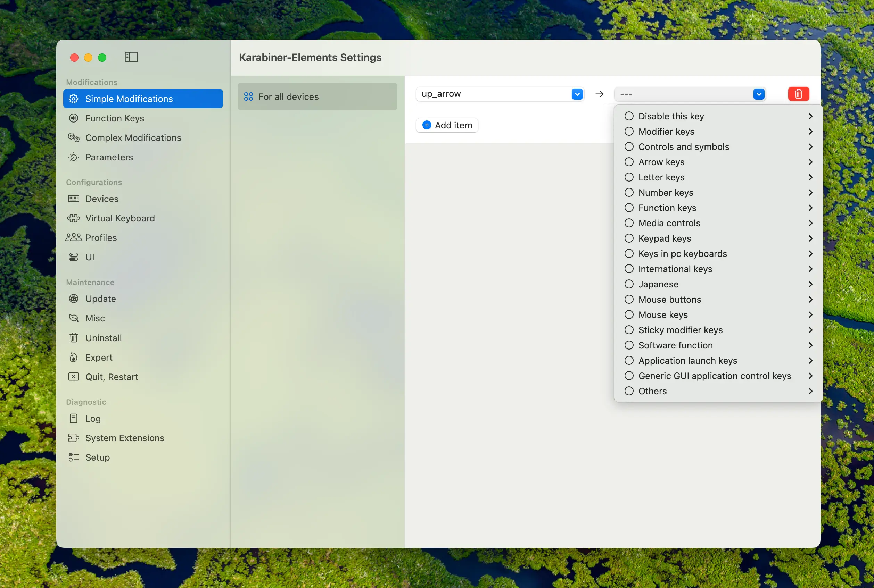The height and width of the screenshot is (588, 874).
Task: Open the Update maintenance page
Action: click(143, 299)
